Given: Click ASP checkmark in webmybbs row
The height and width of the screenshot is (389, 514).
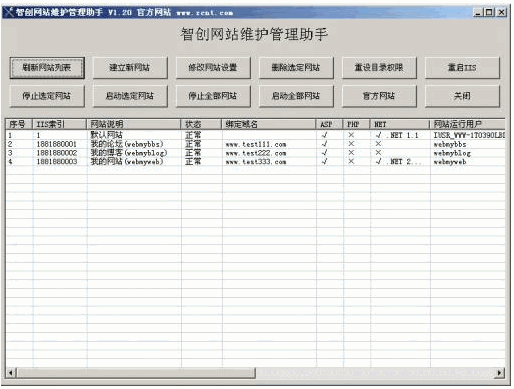Looking at the screenshot, I should pyautogui.click(x=324, y=144).
